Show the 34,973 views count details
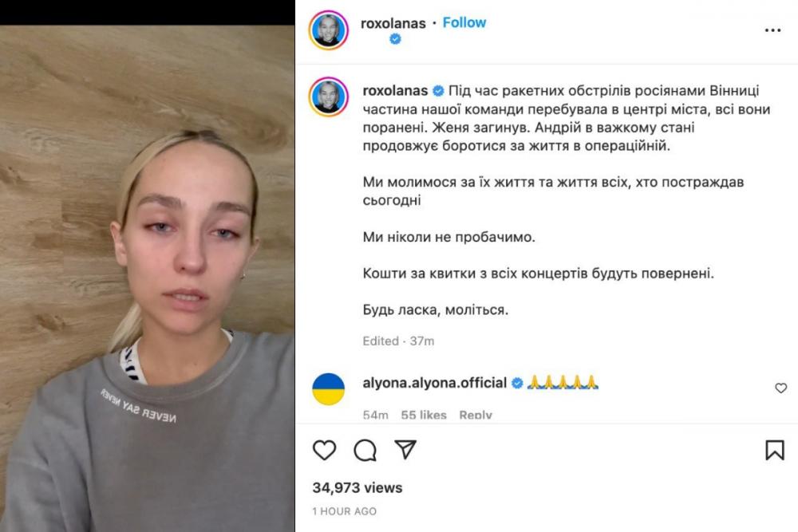The image size is (798, 532). [358, 488]
